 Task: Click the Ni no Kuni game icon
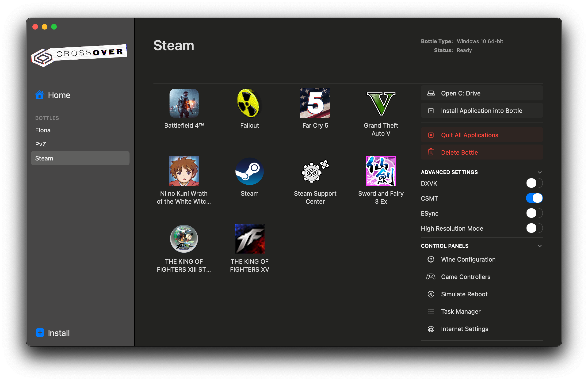tap(184, 171)
